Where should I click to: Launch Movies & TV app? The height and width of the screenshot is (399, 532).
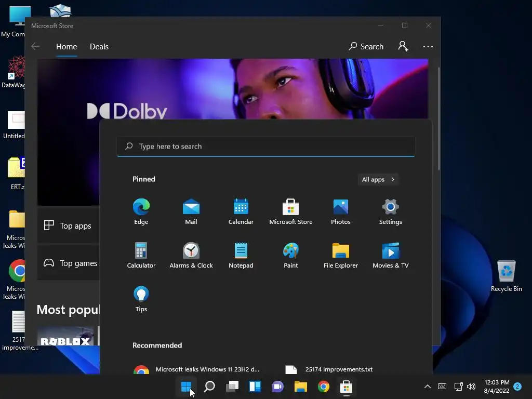point(391,256)
